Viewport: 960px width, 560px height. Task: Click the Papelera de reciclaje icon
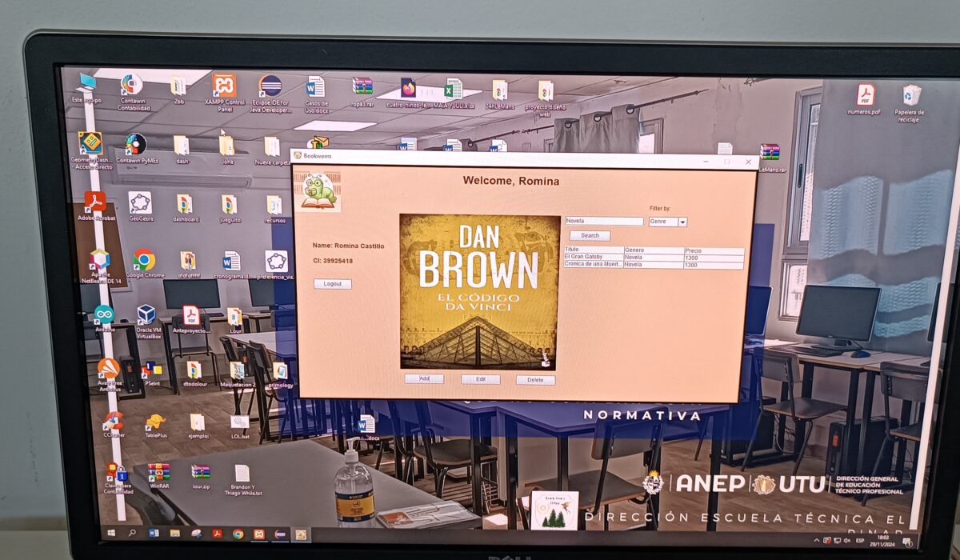pos(910,96)
